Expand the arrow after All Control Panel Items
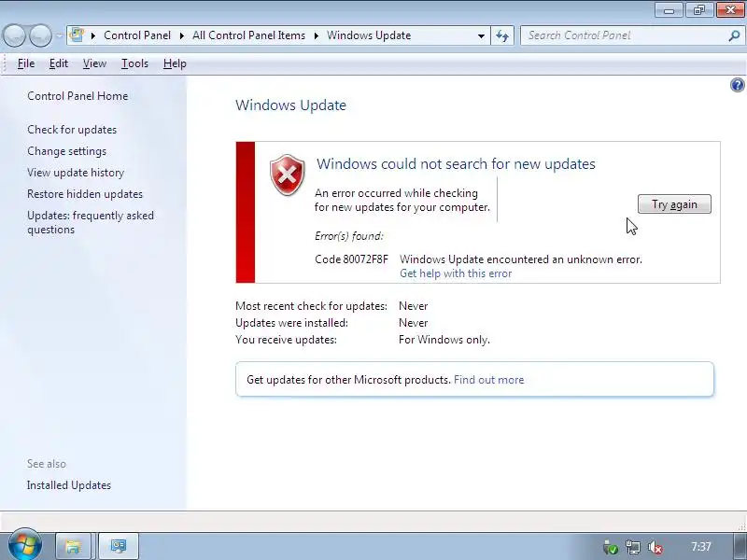The width and height of the screenshot is (747, 560). tap(316, 35)
